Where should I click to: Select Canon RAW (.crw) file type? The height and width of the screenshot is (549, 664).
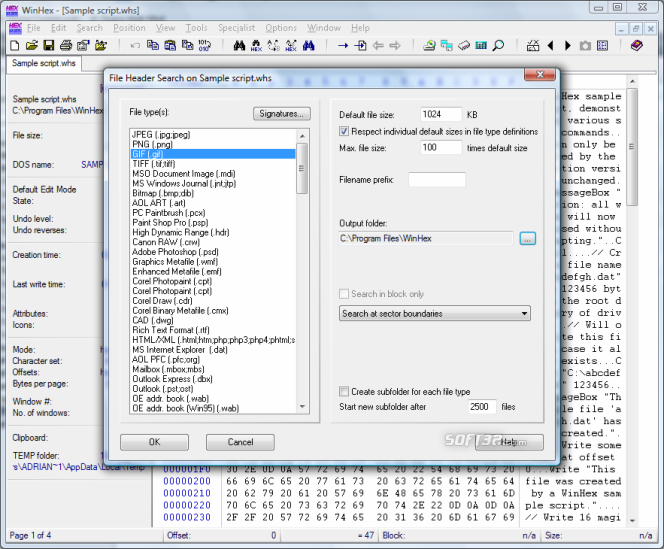click(x=213, y=242)
